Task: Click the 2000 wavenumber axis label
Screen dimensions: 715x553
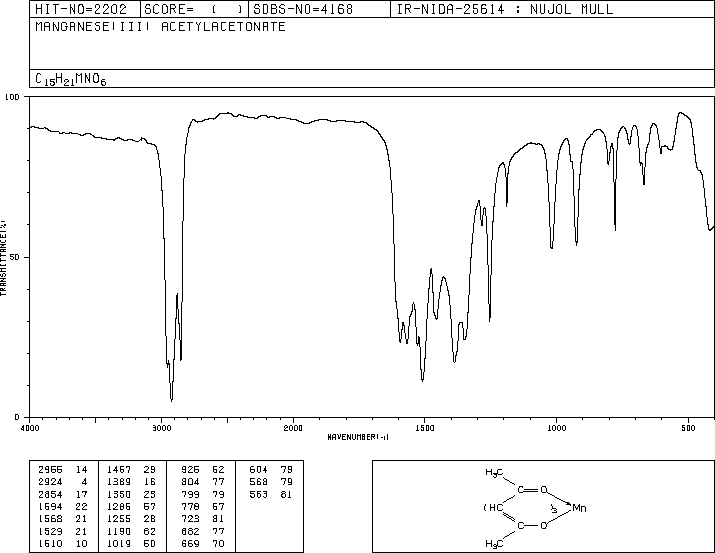Action: [x=293, y=428]
